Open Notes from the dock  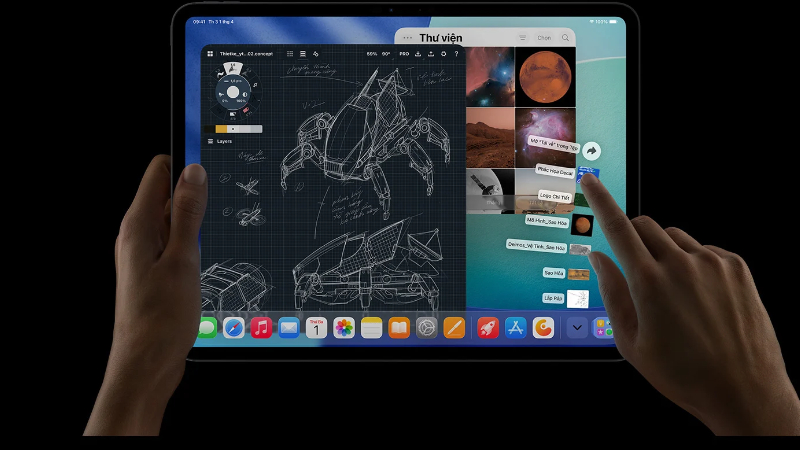coord(371,328)
